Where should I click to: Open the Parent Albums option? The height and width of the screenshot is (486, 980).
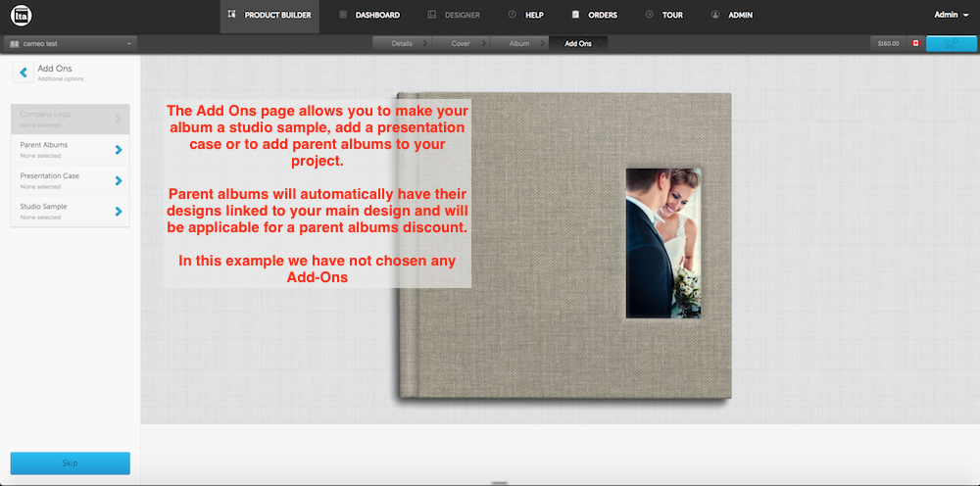click(70, 150)
